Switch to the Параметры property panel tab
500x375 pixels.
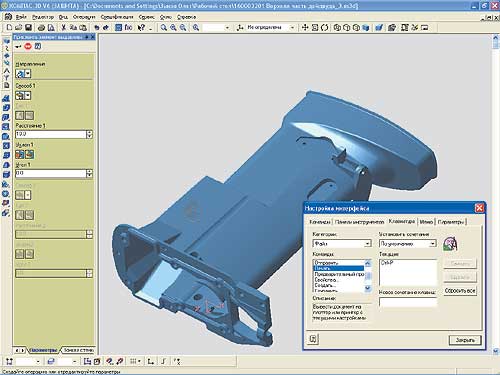coord(43,350)
